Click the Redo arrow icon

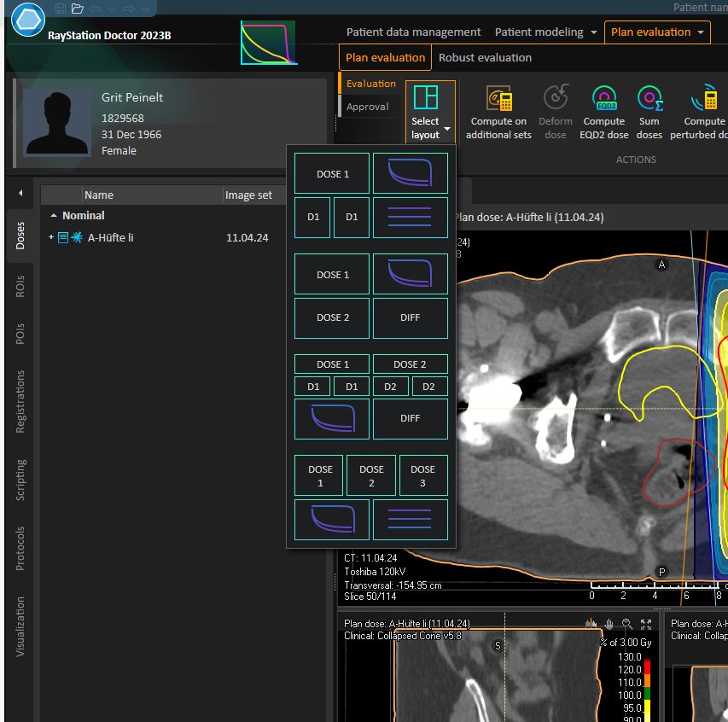pyautogui.click(x=129, y=9)
